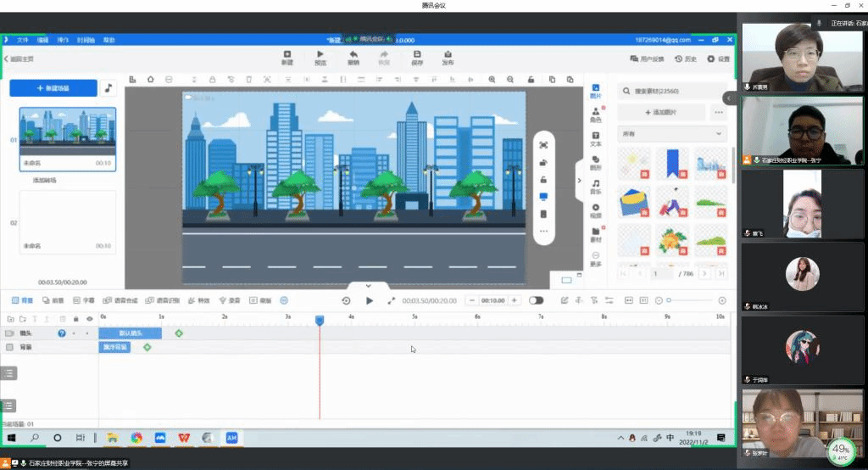Toggle the unlock padlock above canvas

pyautogui.click(x=531, y=80)
